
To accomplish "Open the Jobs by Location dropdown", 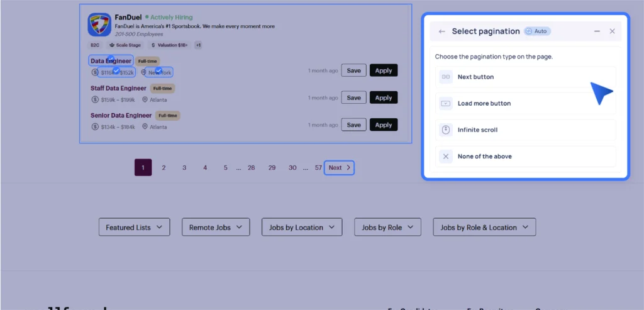I will [x=302, y=227].
